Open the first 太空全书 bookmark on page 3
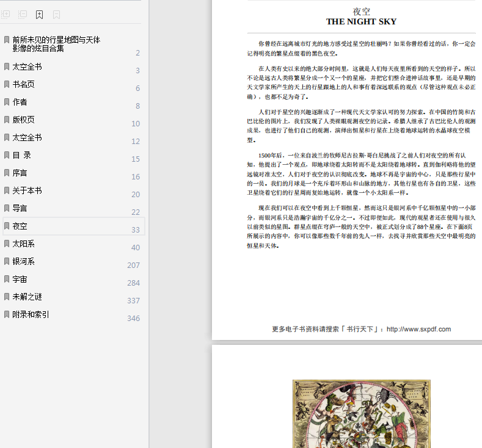Viewport: 482px width, 448px height. click(73, 67)
